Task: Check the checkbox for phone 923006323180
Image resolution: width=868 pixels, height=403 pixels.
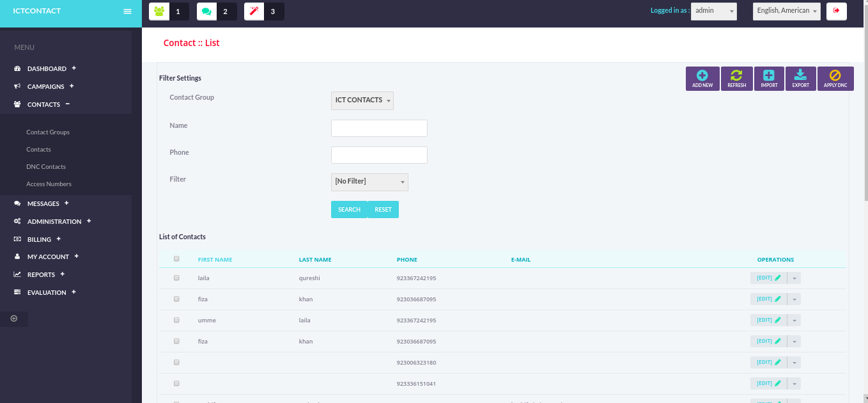Action: point(176,362)
